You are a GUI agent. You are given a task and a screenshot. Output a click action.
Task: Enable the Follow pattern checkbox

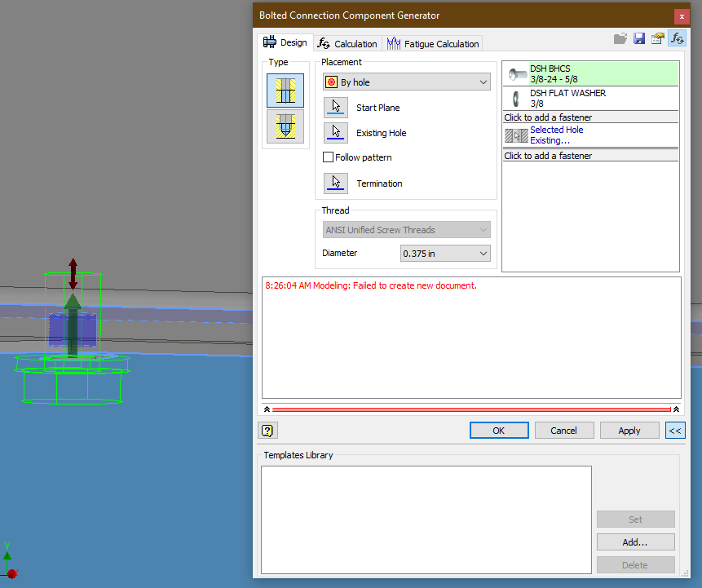pos(329,157)
